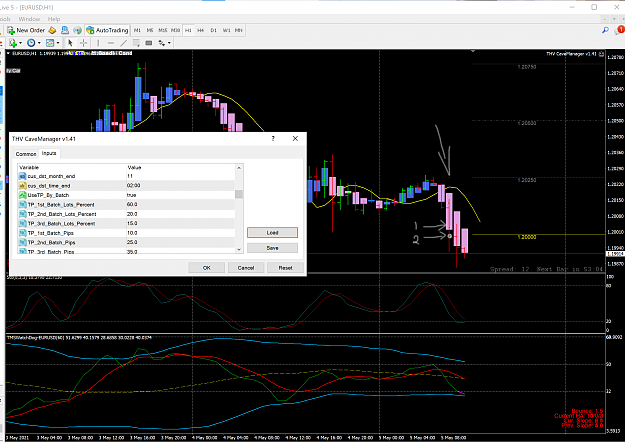
Task: Click the MetaEditor book icon
Action: (x=52, y=30)
